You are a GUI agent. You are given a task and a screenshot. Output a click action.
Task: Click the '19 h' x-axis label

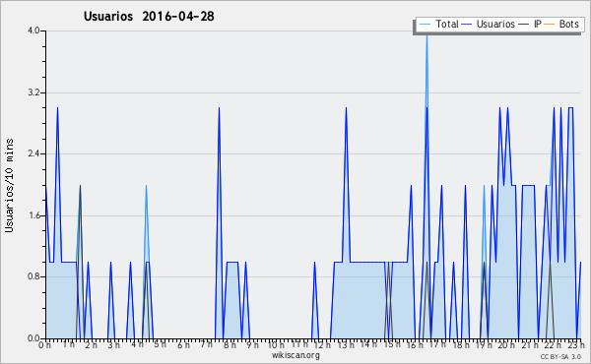[484, 345]
